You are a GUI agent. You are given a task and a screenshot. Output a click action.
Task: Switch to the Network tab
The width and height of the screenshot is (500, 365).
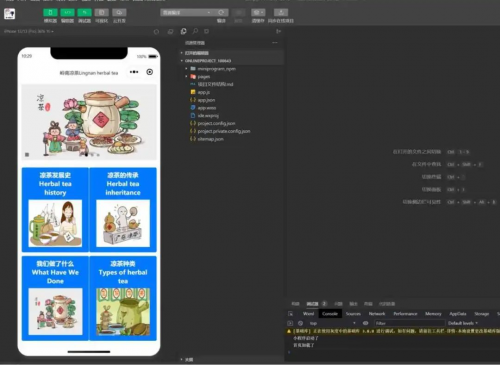point(377,314)
